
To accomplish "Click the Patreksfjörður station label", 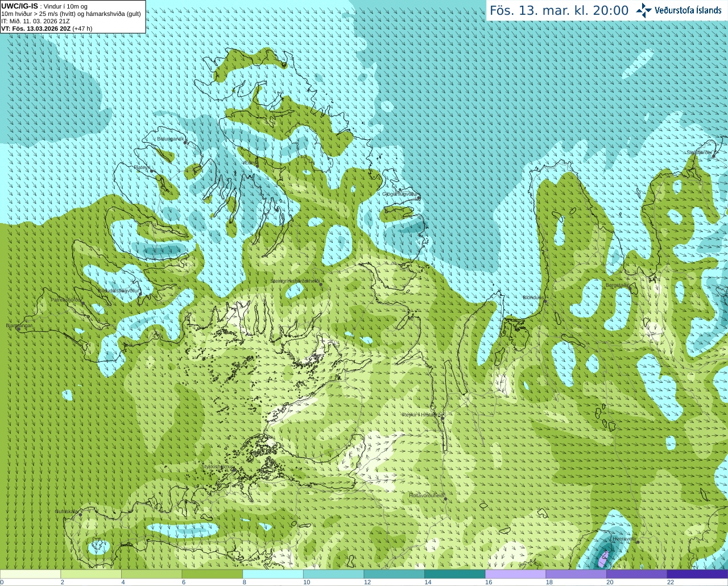I will tap(67, 300).
